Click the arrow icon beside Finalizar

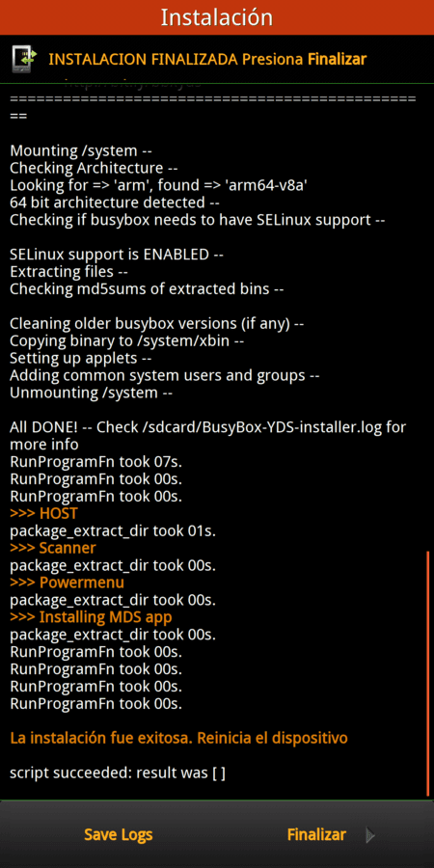click(370, 835)
